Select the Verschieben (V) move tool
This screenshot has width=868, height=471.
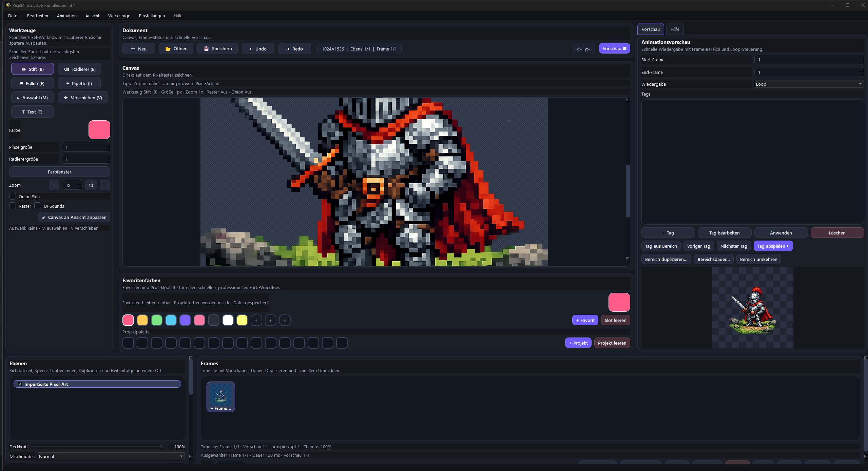click(83, 98)
